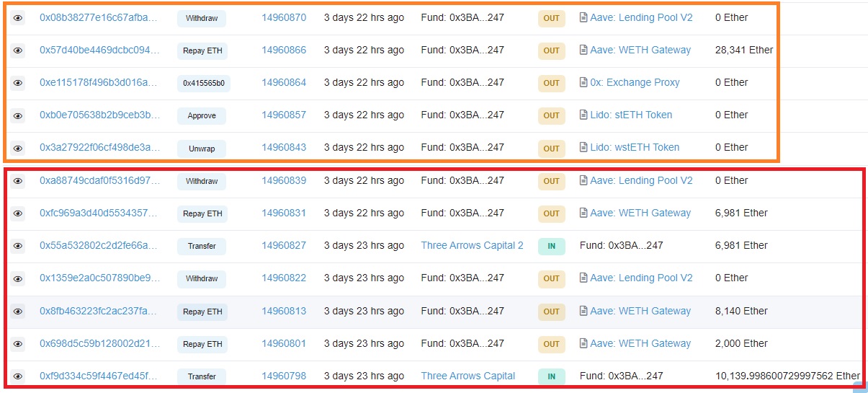Open Aave: WETH Gateway in 28,341 Ether row

tap(640, 50)
